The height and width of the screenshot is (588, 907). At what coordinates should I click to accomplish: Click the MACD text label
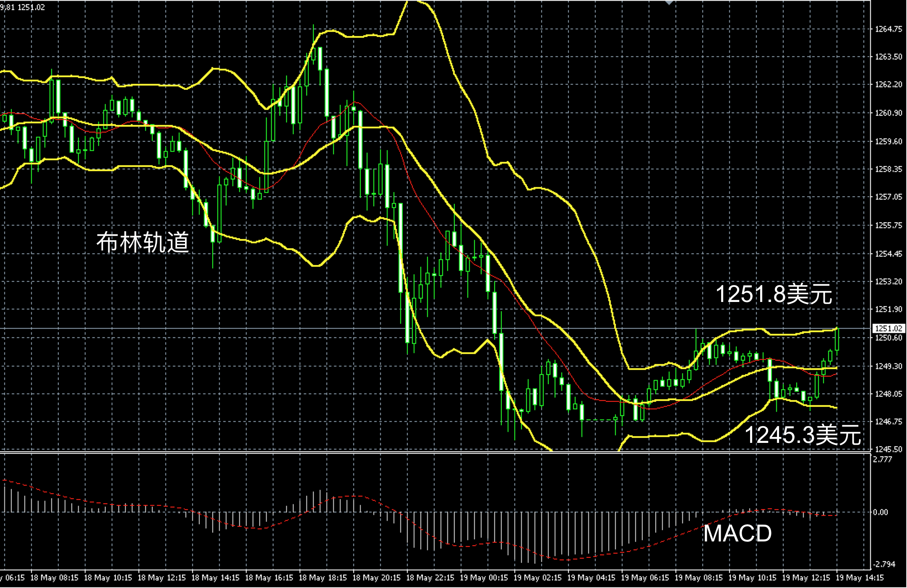click(737, 533)
